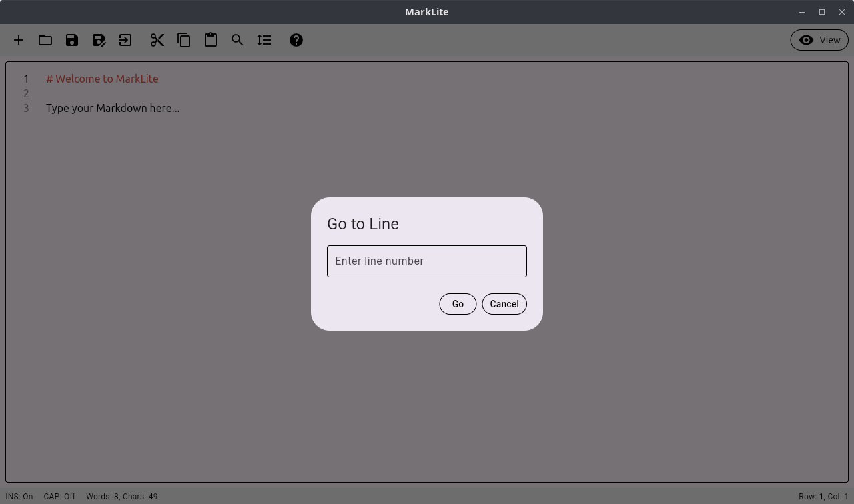Paste using the clipboard icon

pos(211,40)
